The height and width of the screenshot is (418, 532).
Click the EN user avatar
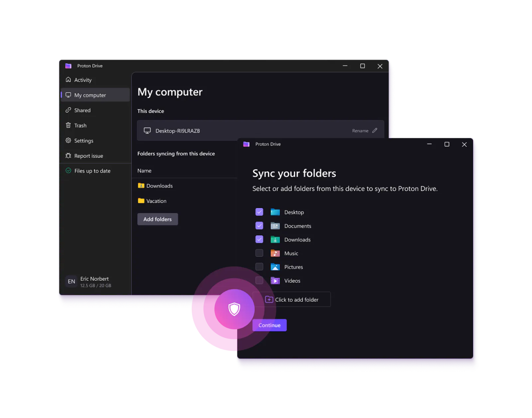tap(71, 281)
